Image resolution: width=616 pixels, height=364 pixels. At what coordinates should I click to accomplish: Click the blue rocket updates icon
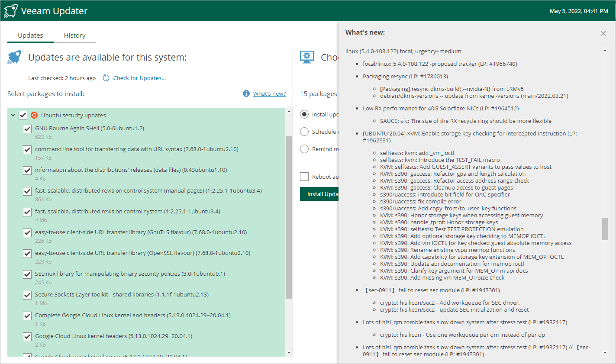[x=14, y=57]
